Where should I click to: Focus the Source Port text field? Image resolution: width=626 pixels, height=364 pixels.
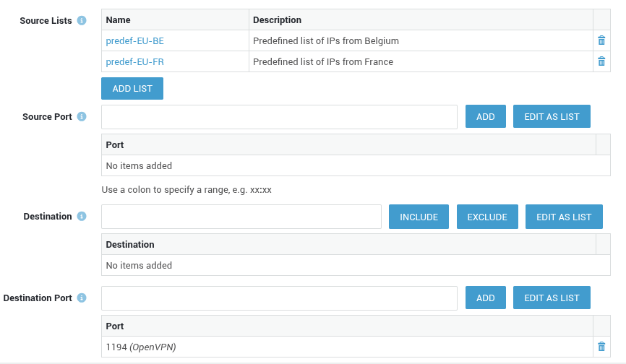pyautogui.click(x=279, y=116)
